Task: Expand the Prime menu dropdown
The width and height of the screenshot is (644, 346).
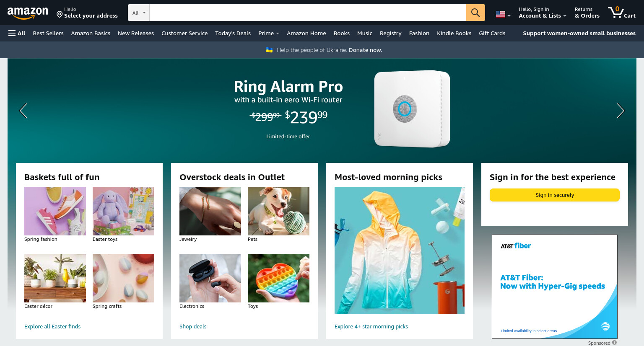Action: click(x=269, y=33)
